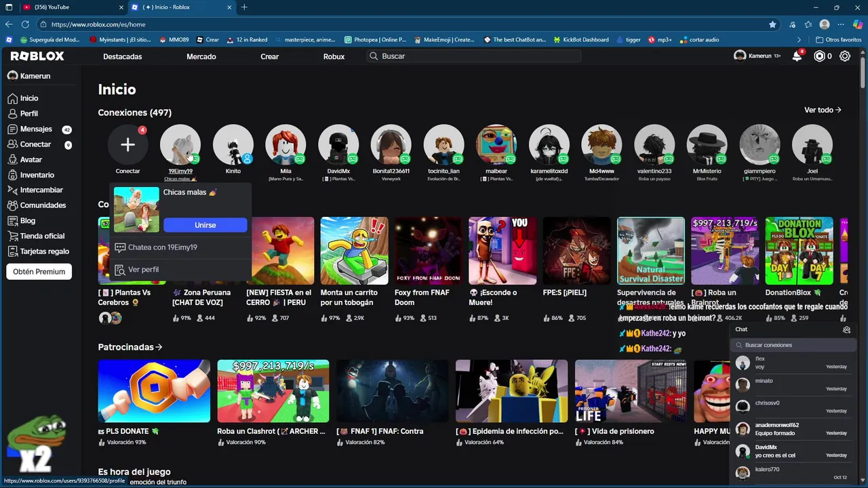Open Natural Survival Disaster game thumbnail
This screenshot has width=868, height=488.
(x=650, y=251)
